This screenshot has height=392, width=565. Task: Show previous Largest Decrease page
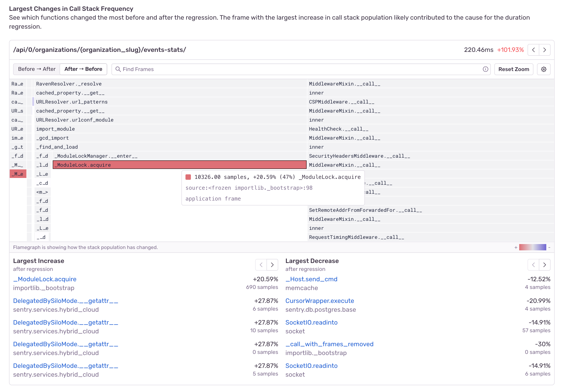point(533,265)
